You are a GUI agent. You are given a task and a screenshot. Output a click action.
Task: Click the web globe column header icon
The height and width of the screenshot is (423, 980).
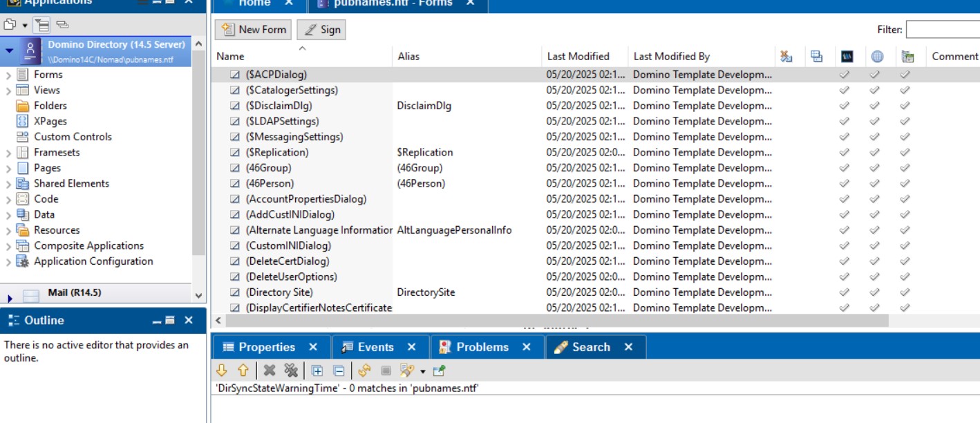point(877,57)
